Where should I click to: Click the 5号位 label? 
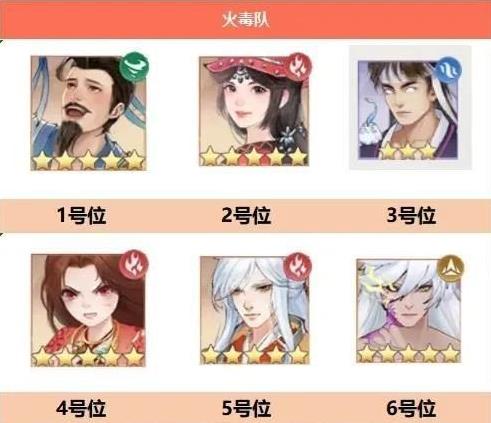pos(246,408)
